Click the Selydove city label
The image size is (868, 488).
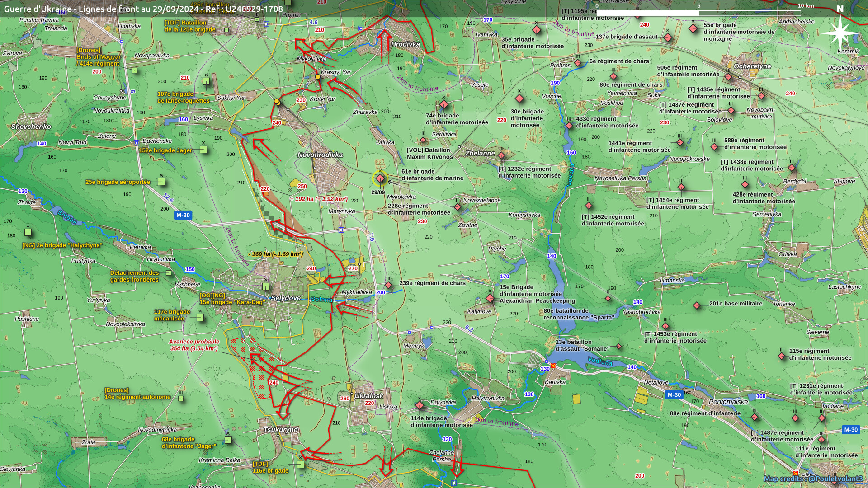pos(286,298)
